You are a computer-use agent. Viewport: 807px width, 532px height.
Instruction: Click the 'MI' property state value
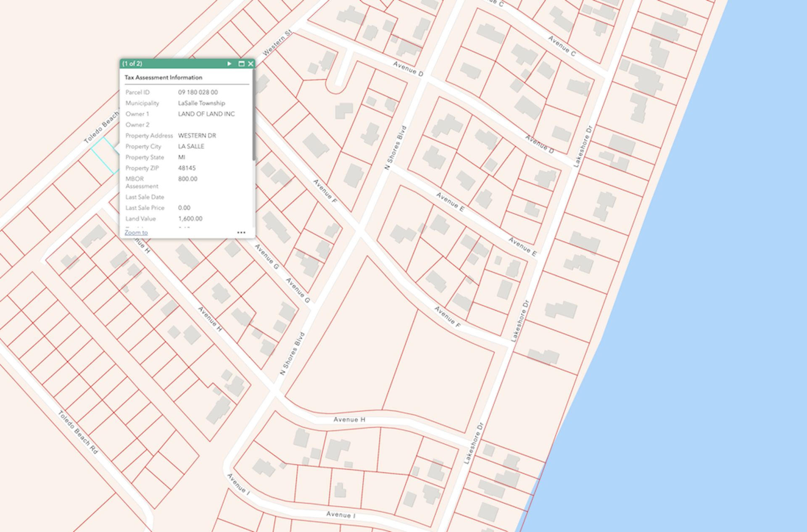point(182,157)
